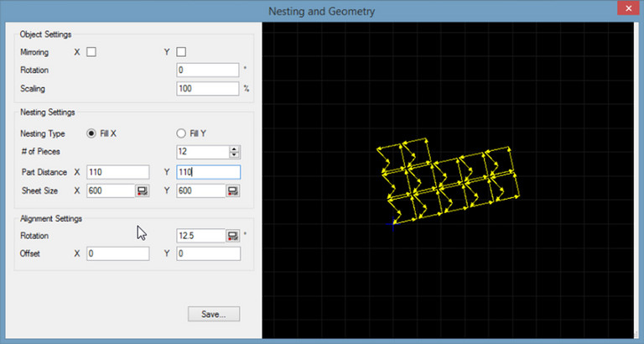Click the Offset X field
Image resolution: width=644 pixels, height=344 pixels.
click(118, 253)
